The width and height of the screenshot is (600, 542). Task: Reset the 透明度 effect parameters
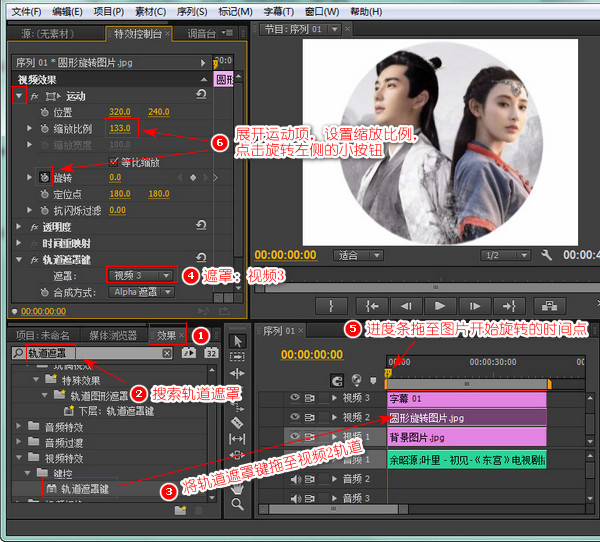pos(201,225)
